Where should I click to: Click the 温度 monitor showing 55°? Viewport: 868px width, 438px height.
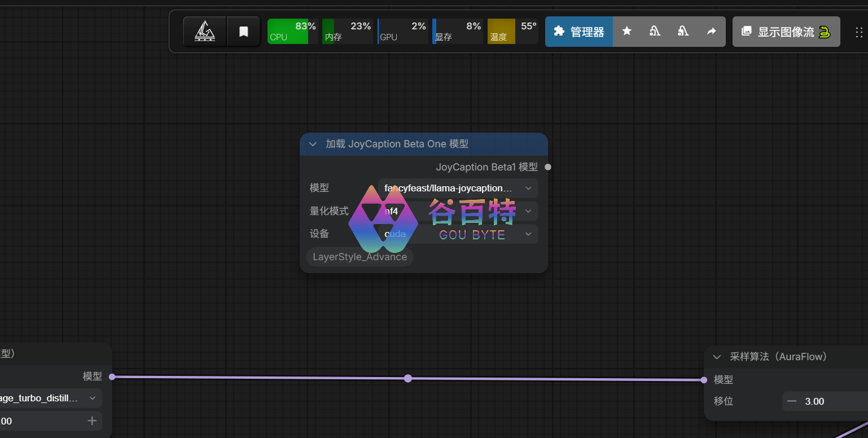pos(512,32)
